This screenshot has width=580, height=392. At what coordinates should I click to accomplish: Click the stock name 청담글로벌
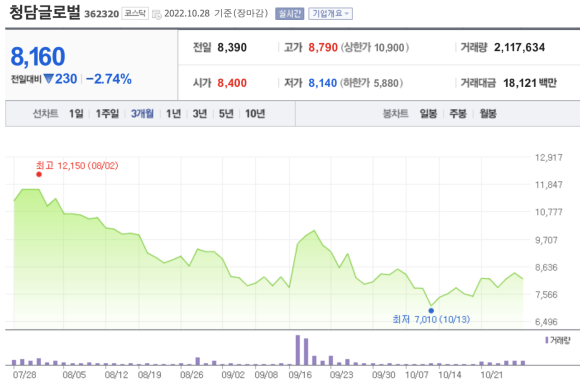[x=44, y=13]
